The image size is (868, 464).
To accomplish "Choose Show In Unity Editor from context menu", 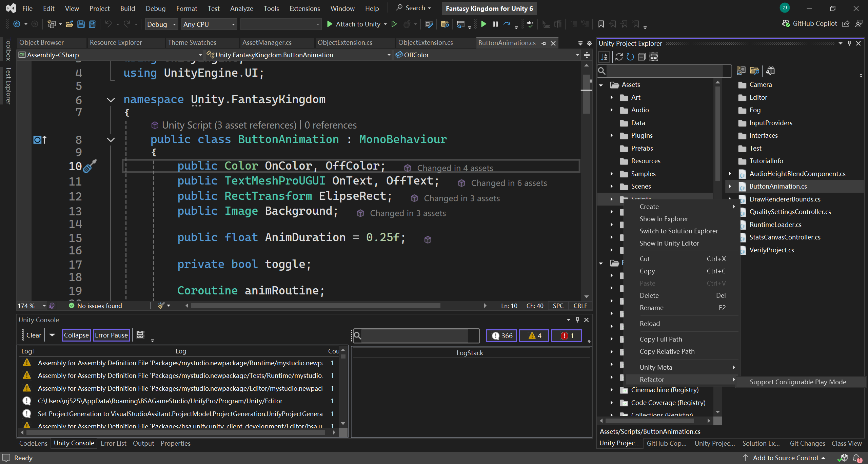I will point(669,243).
